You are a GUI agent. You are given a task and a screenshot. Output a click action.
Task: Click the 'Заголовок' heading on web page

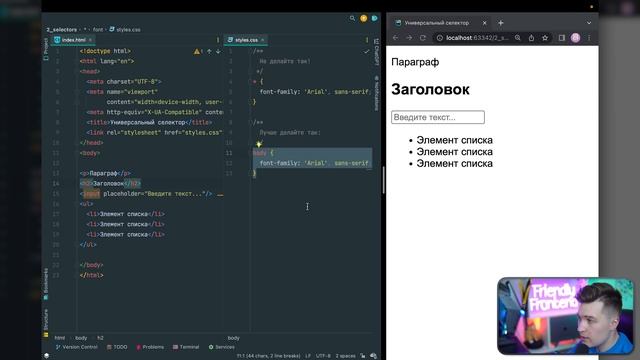point(430,89)
